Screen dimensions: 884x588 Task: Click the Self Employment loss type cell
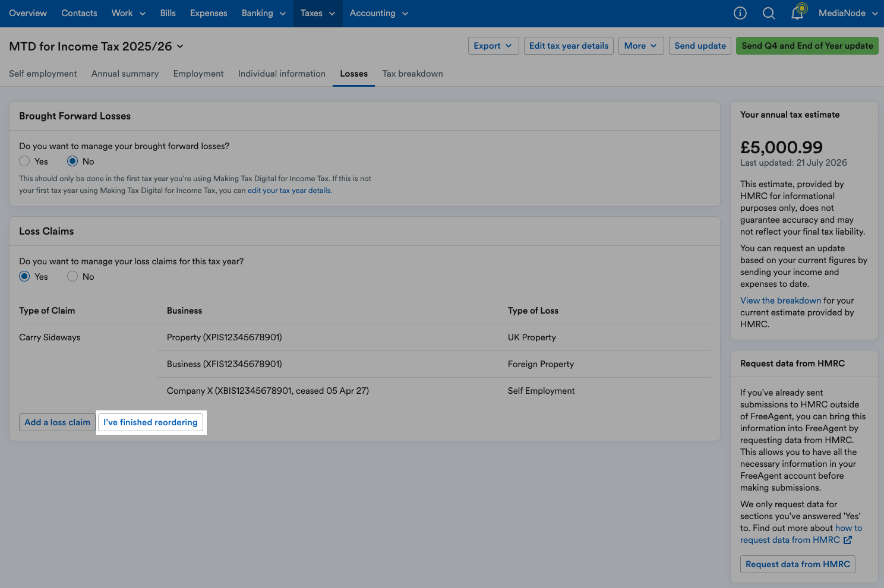[x=541, y=391]
